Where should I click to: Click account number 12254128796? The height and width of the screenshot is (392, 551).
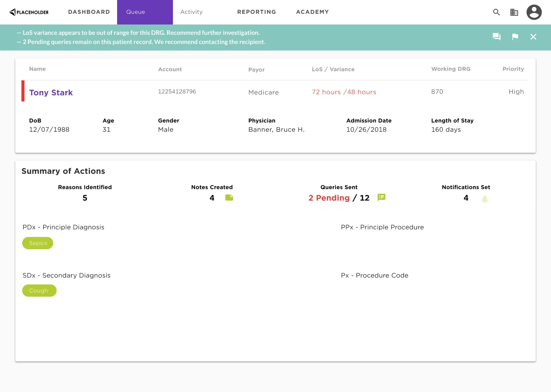177,91
